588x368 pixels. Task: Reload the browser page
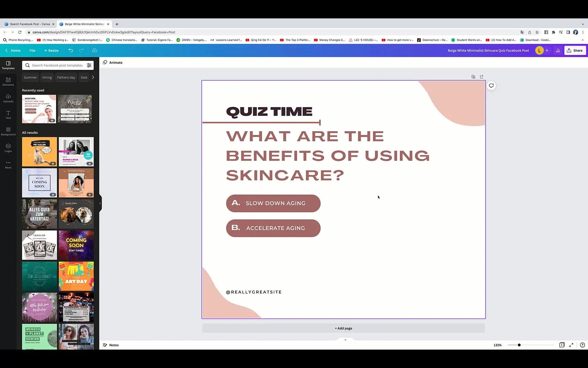pyautogui.click(x=20, y=32)
